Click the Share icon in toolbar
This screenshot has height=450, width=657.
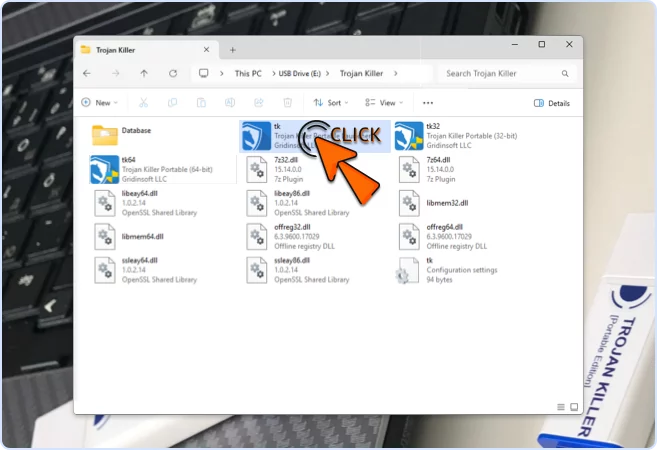pyautogui.click(x=259, y=103)
